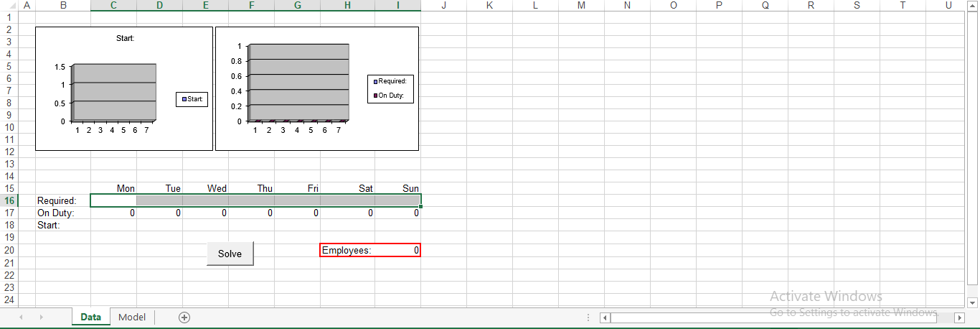The image size is (980, 329).
Task: Select the Start: row label in row 18
Action: click(x=63, y=225)
